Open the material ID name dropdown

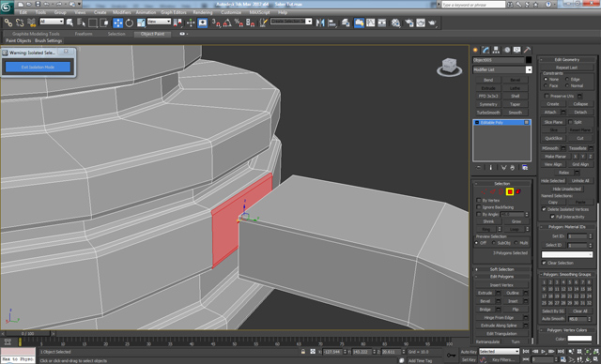pyautogui.click(x=567, y=254)
